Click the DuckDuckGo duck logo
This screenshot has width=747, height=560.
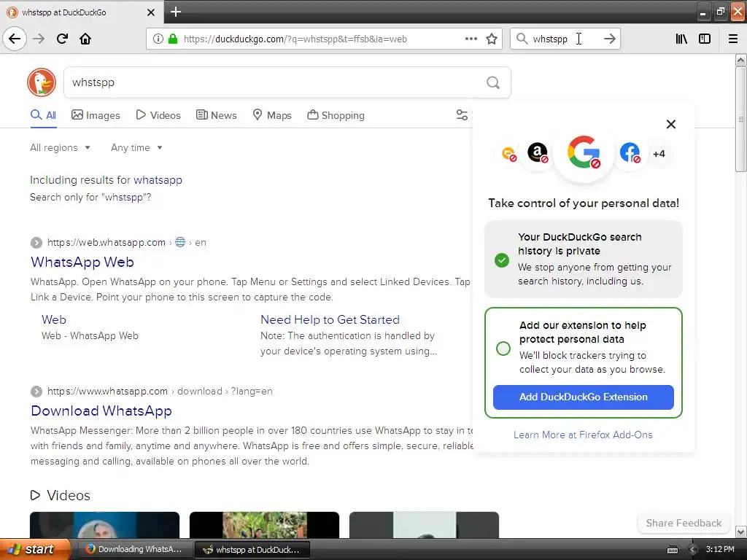click(42, 82)
